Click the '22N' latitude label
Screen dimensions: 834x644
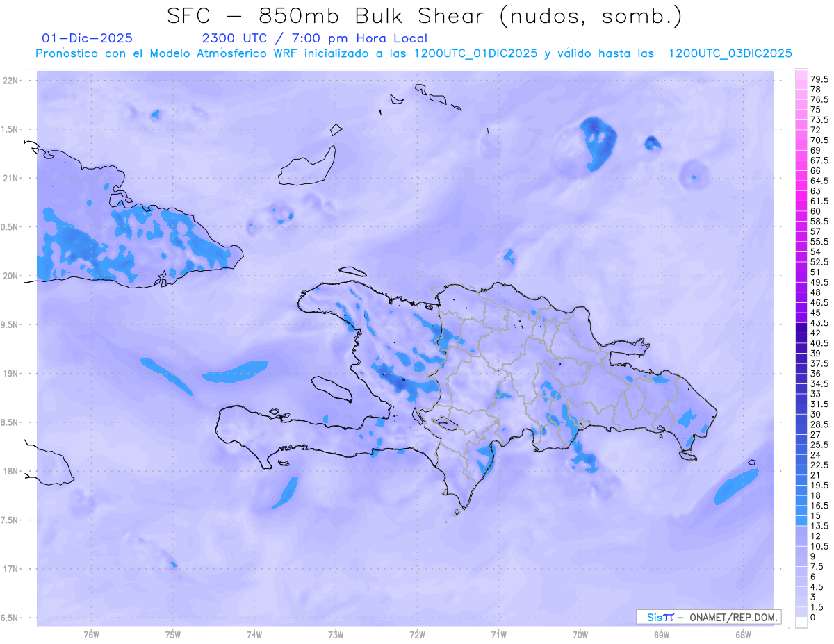pyautogui.click(x=10, y=80)
